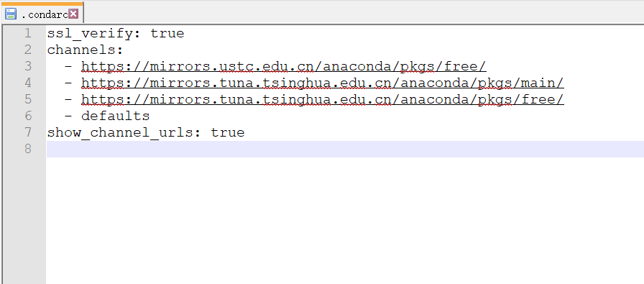
Task: Open the tsinghua pkgs/free channel URL
Action: pos(323,99)
